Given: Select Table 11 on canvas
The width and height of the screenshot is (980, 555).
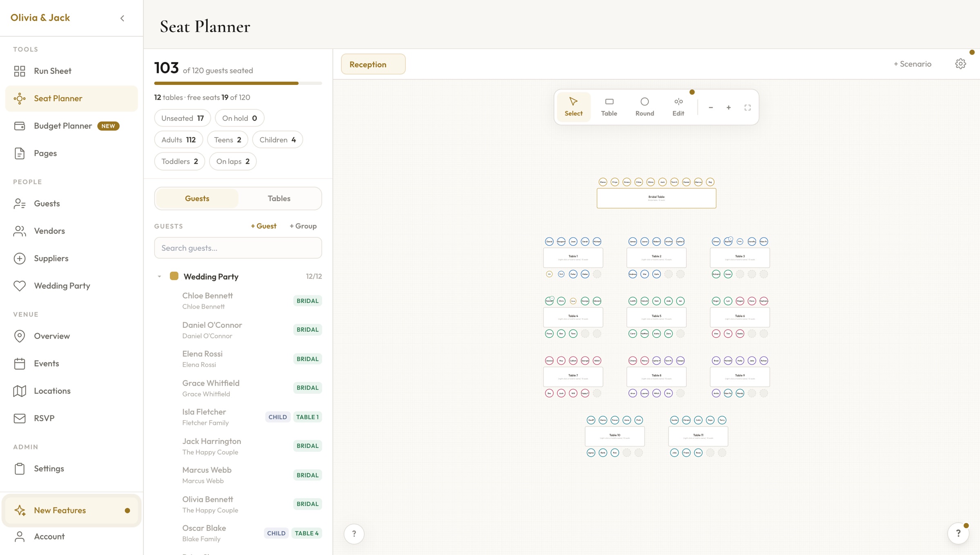Looking at the screenshot, I should tap(698, 436).
